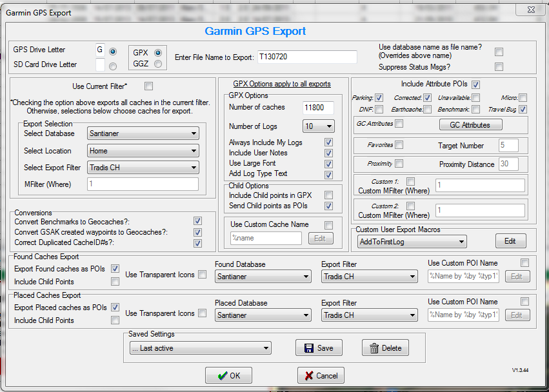Toggle Export Placed caches as POIs

(115, 308)
